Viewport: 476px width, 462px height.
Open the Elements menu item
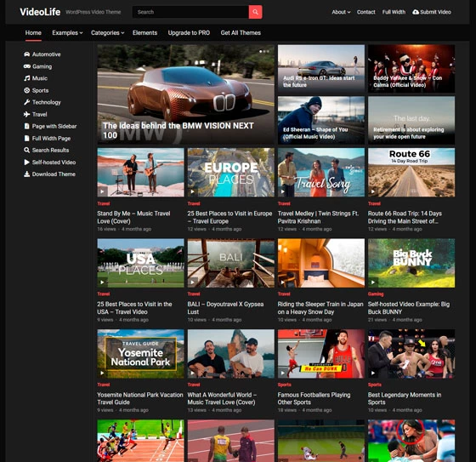coord(144,33)
